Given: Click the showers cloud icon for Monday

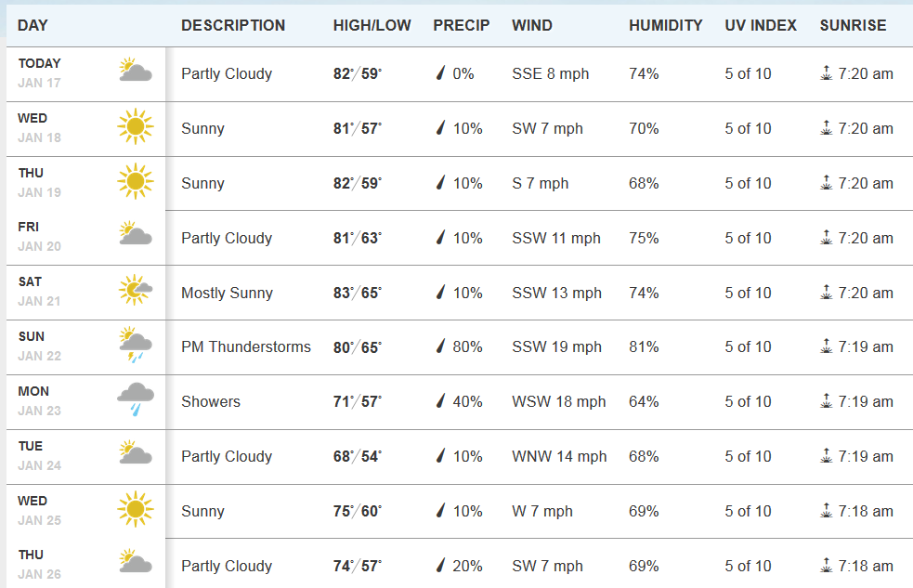Looking at the screenshot, I should coord(136,399).
